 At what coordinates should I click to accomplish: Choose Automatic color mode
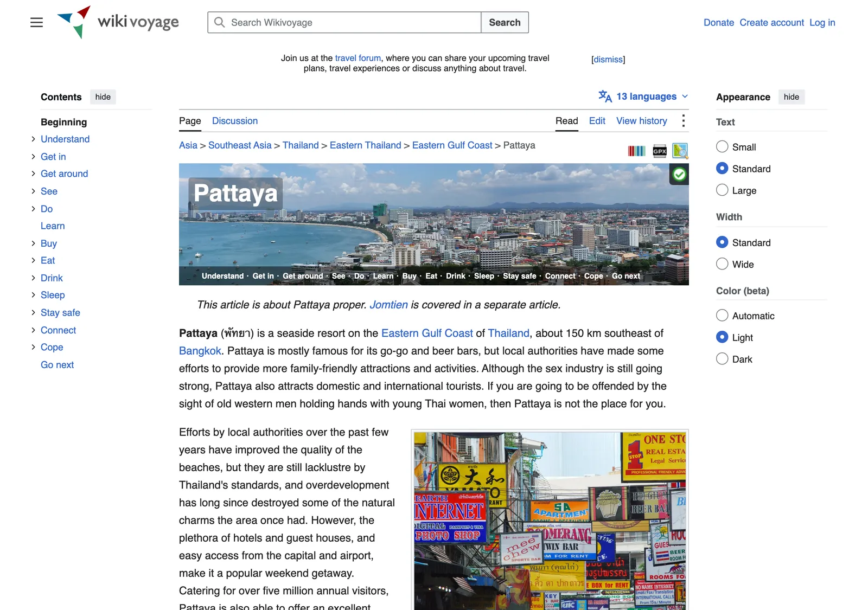pos(722,315)
